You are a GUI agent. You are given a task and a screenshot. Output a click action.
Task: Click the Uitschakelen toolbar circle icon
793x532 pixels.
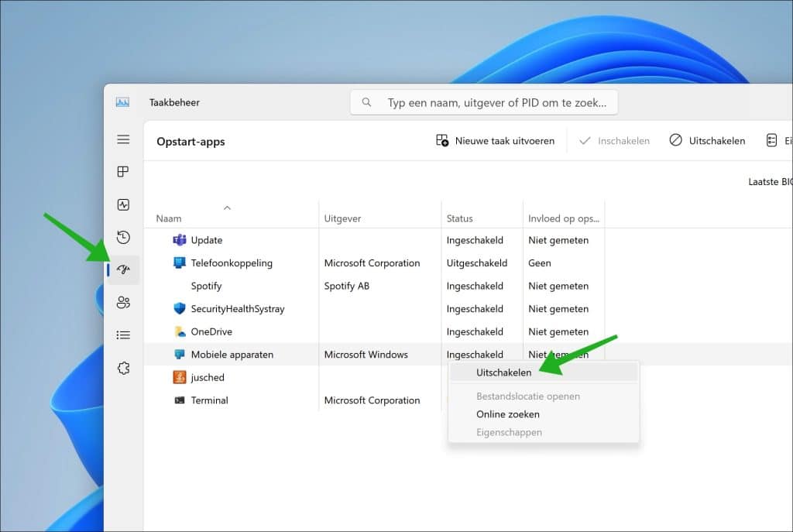point(675,140)
